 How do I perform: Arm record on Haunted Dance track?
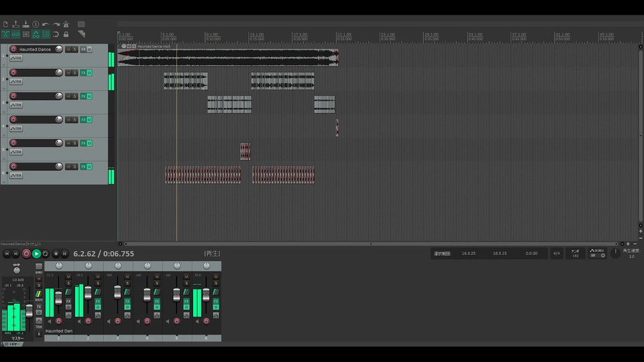click(x=13, y=49)
